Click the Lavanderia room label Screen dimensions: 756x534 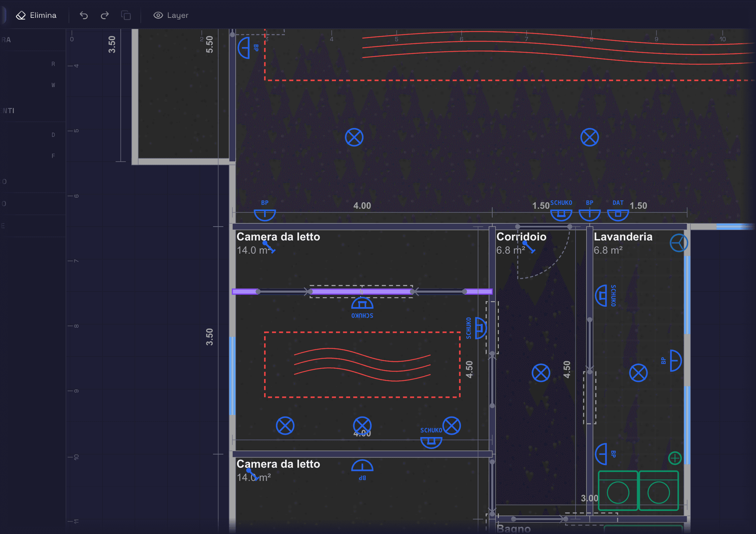pyautogui.click(x=623, y=237)
